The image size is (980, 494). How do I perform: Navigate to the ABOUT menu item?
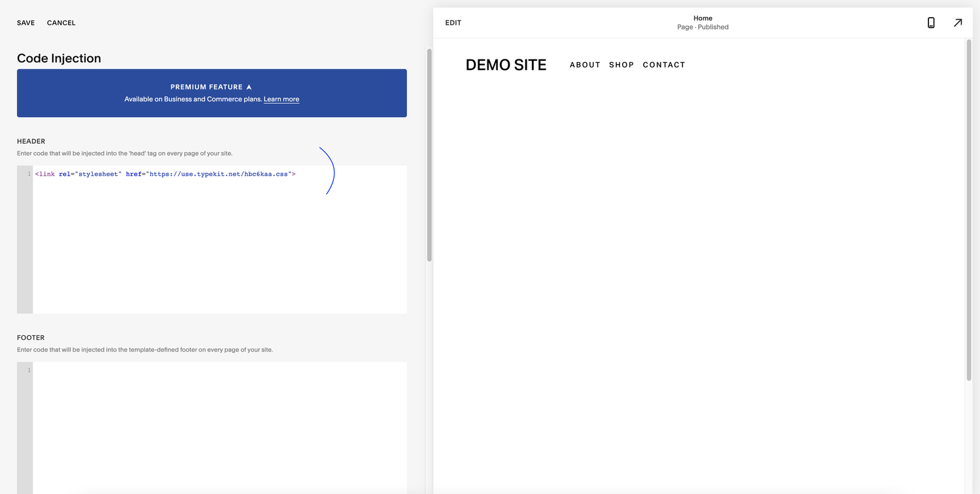coord(585,65)
